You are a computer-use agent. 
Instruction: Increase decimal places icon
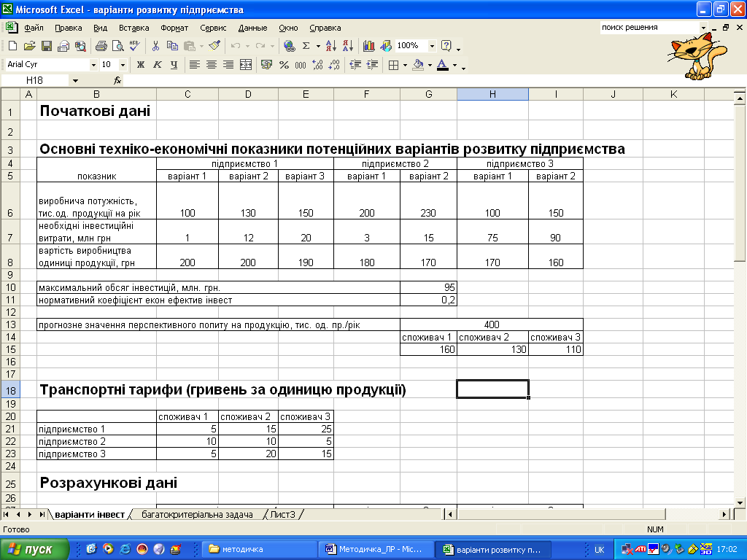click(x=317, y=65)
